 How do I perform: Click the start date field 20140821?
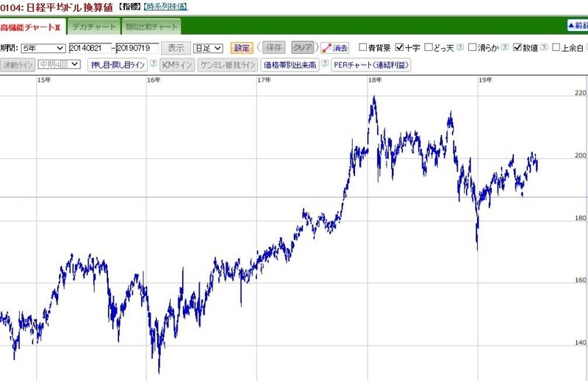pos(90,48)
